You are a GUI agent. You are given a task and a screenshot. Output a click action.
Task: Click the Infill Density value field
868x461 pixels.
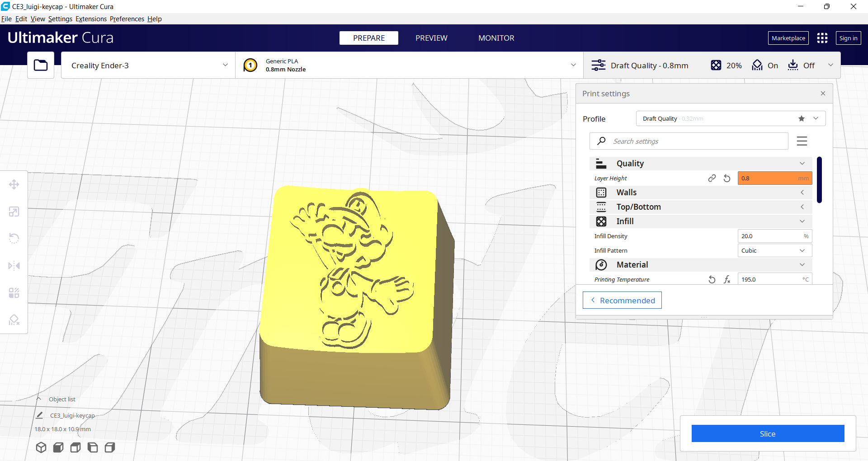[774, 236]
